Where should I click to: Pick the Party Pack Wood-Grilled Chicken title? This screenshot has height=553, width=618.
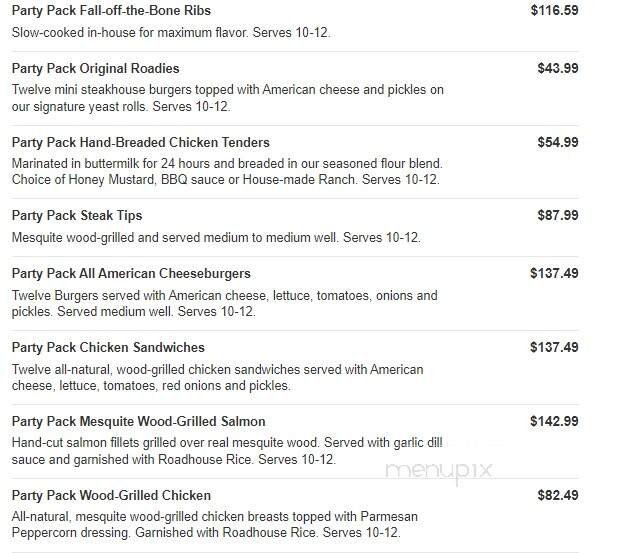coord(111,496)
